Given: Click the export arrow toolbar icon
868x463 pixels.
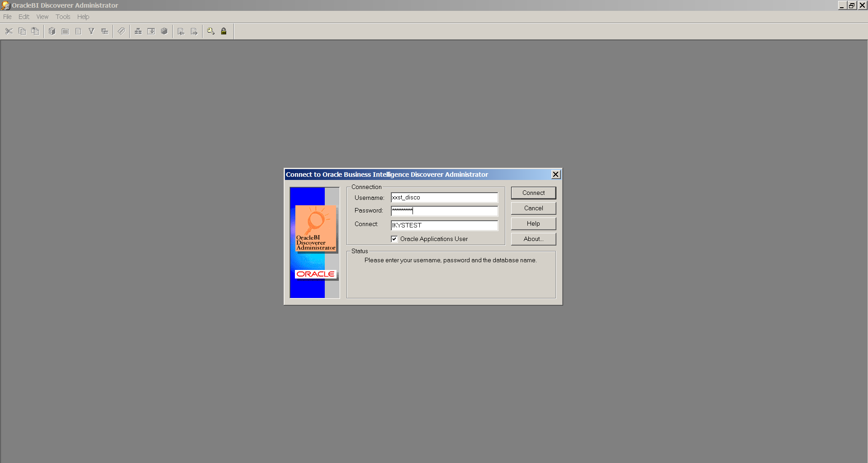Looking at the screenshot, I should pyautogui.click(x=194, y=31).
